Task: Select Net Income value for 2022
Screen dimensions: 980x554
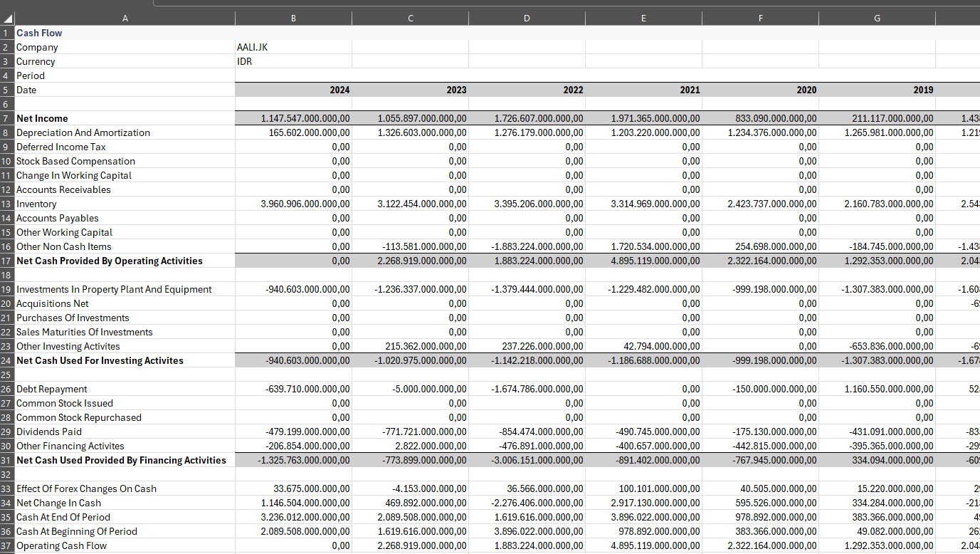Action: tap(527, 118)
